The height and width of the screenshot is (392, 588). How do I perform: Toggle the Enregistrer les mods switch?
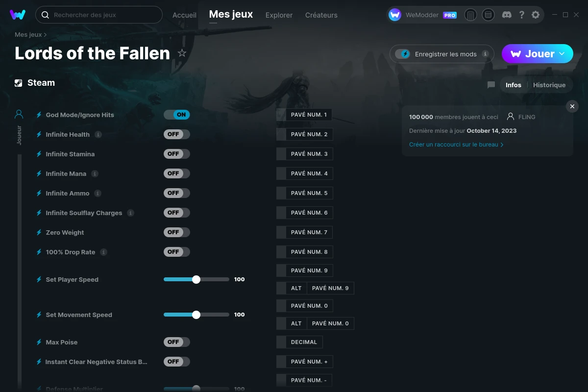[402, 54]
